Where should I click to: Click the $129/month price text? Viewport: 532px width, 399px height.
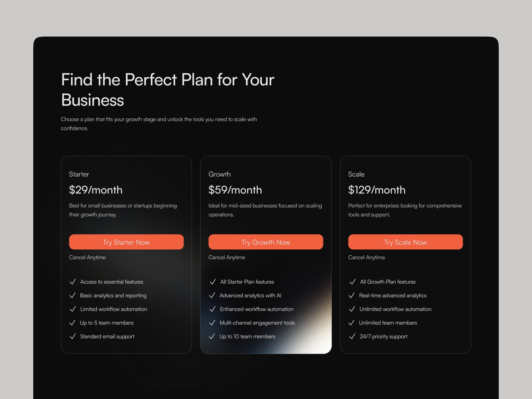[x=377, y=190]
